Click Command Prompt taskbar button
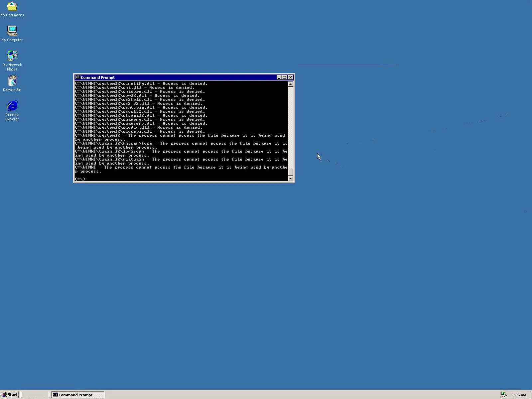532x399 pixels. pyautogui.click(x=78, y=395)
